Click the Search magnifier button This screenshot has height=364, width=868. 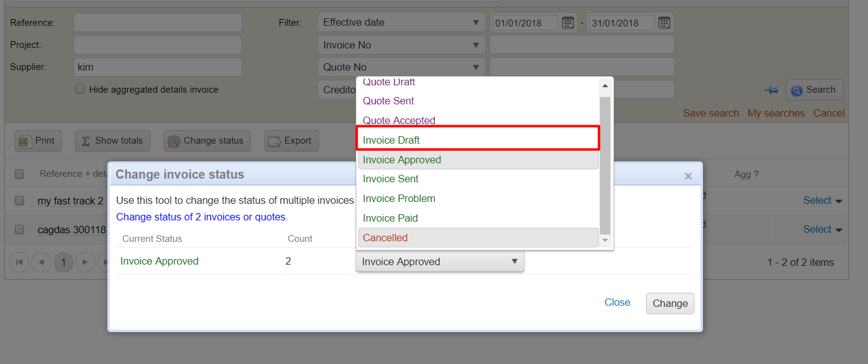pyautogui.click(x=814, y=90)
